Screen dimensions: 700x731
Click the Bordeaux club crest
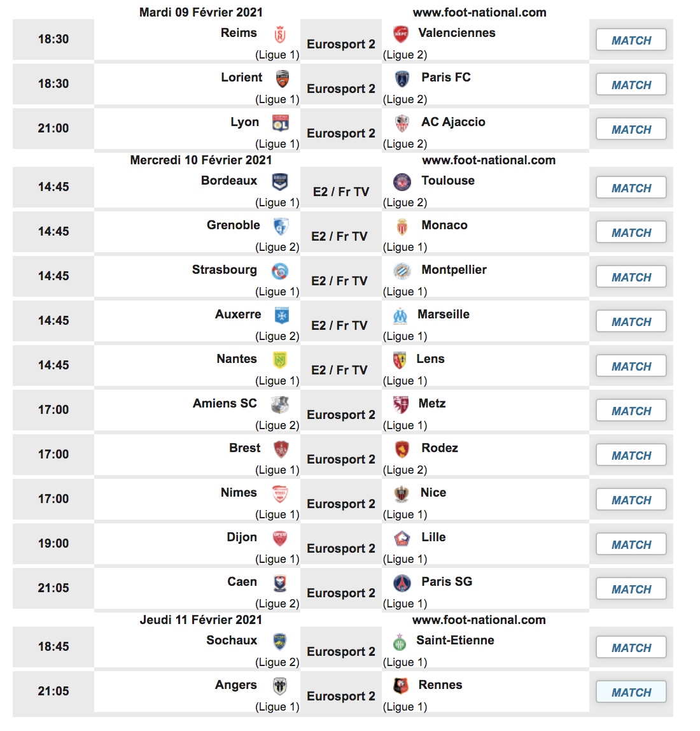(x=279, y=182)
